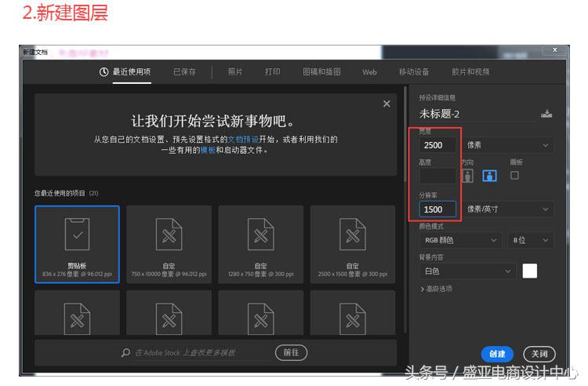The image size is (588, 386).
Task: Select portrait orientation icon
Action: click(x=467, y=176)
